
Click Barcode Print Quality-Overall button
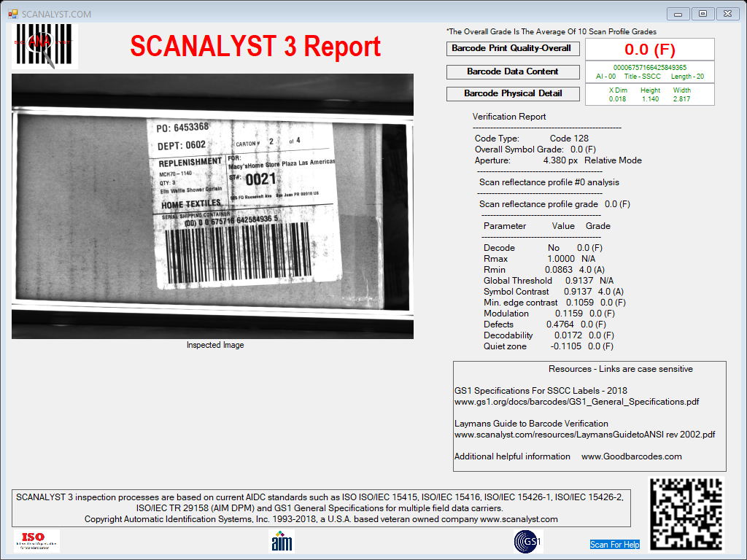513,49
